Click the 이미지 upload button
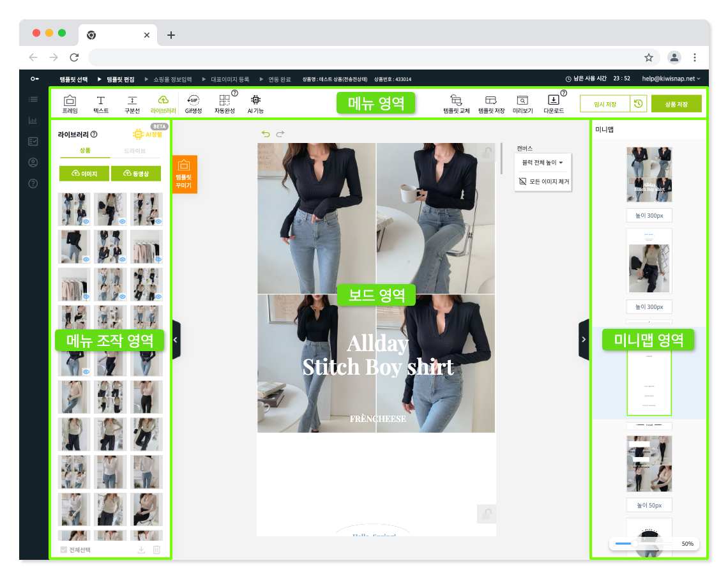The height and width of the screenshot is (579, 728). click(x=84, y=174)
